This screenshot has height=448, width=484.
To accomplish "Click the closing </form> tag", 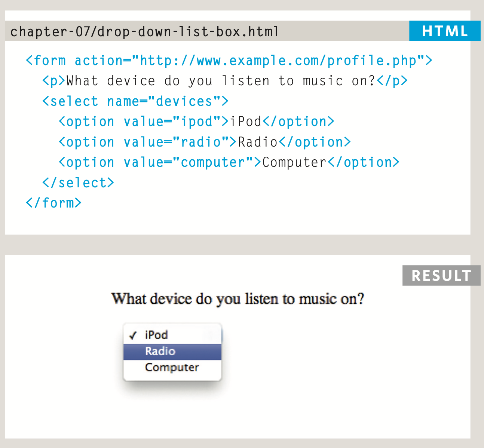I will 53,203.
